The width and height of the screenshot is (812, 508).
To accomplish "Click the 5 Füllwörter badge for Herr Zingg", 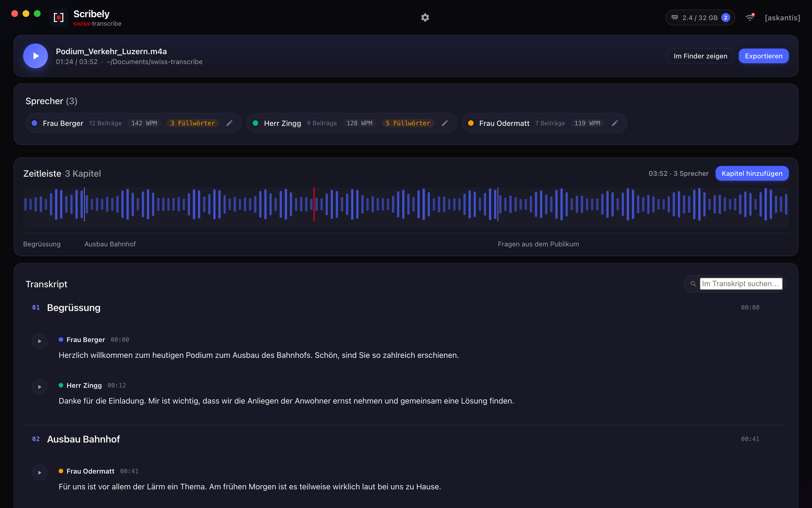I will tap(408, 123).
